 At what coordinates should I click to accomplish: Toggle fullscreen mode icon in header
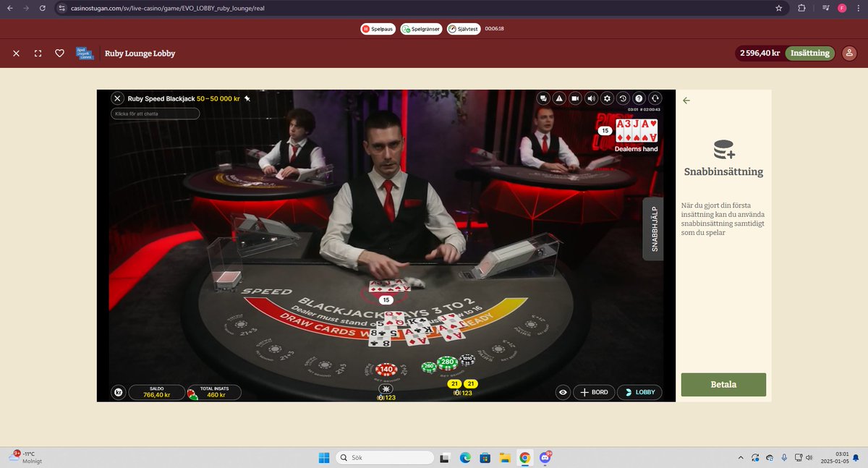tap(38, 54)
